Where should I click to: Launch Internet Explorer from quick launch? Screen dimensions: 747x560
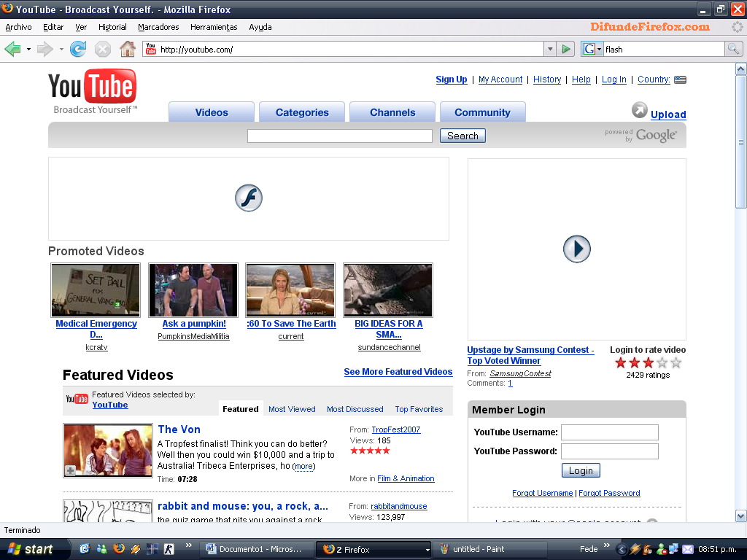[85, 549]
